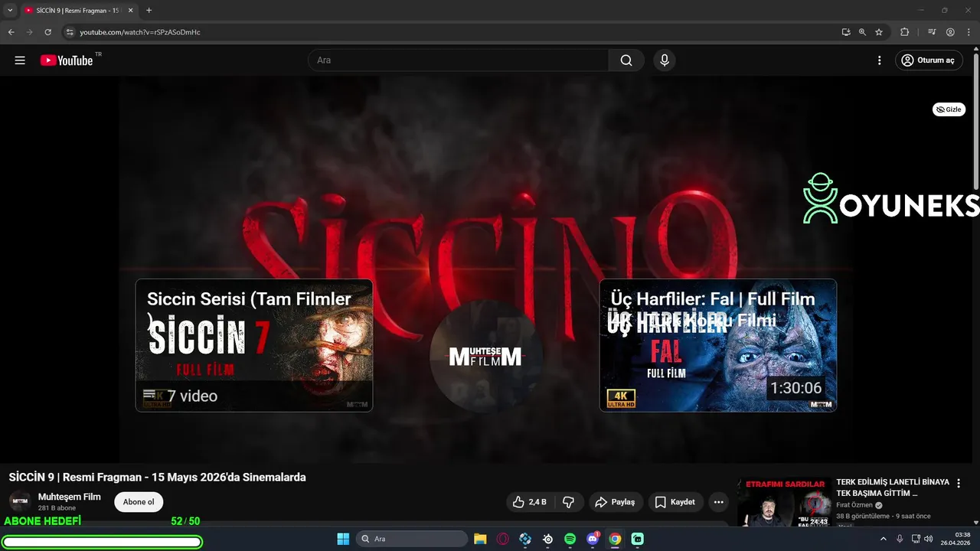Viewport: 980px width, 551px height.
Task: Click the microphone icon in system tray
Action: click(x=900, y=539)
